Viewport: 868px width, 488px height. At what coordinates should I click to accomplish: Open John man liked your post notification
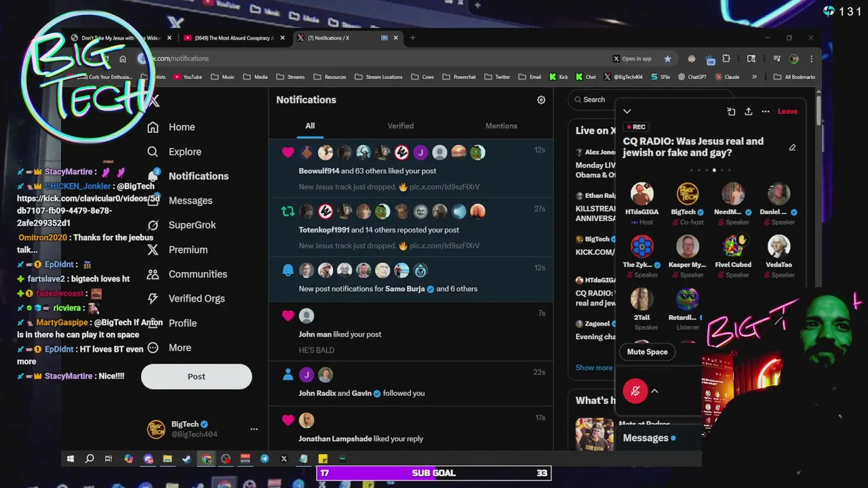(x=411, y=331)
